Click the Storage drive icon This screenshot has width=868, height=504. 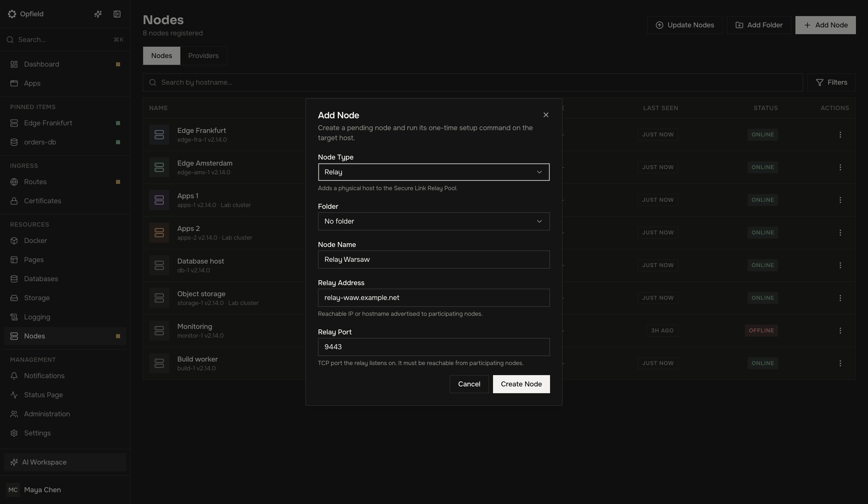point(14,298)
